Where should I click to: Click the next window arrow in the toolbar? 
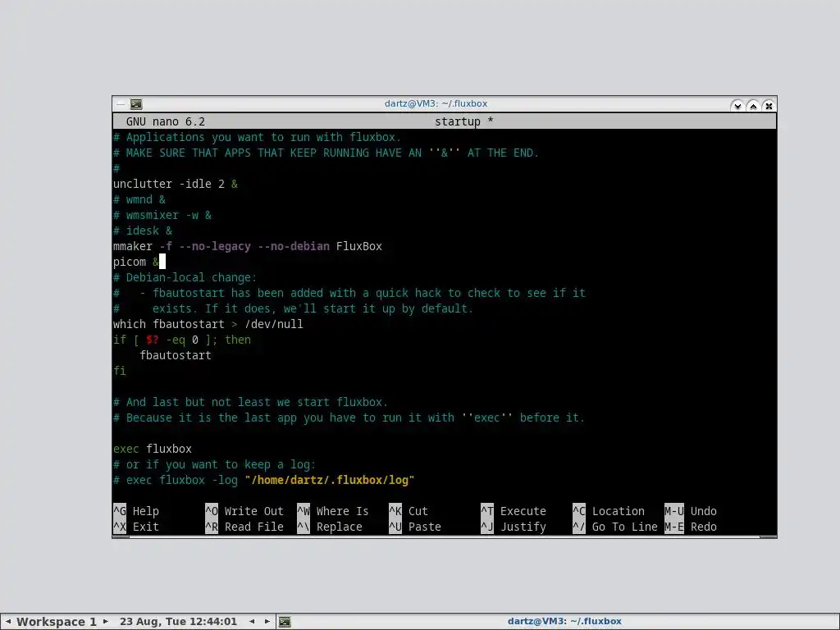267,622
